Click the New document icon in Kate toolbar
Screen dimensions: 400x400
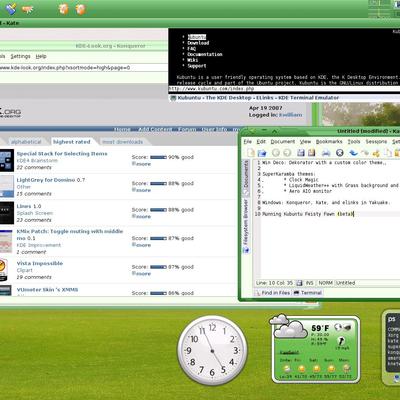coord(251,153)
